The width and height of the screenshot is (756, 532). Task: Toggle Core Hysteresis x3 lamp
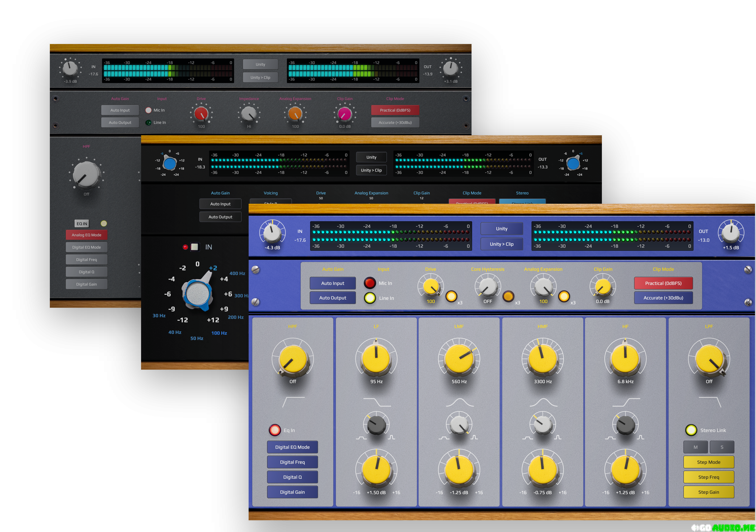coord(508,296)
